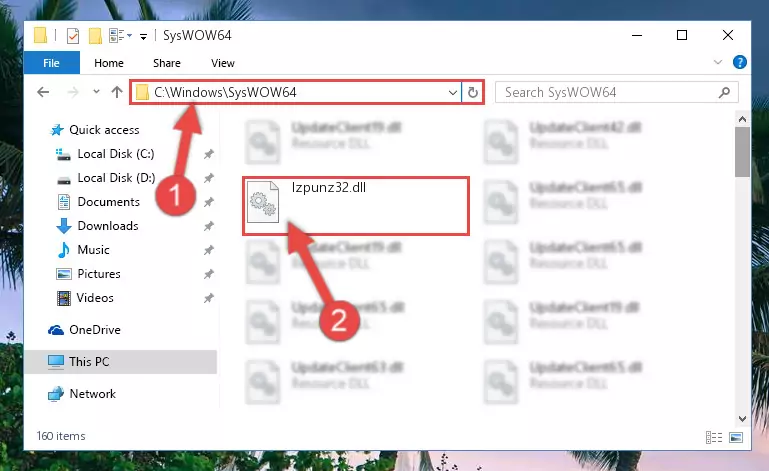Switch to the View ribbon tab
769x471 pixels.
click(223, 63)
